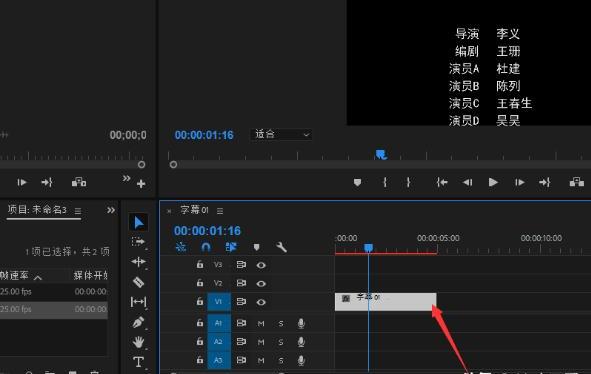Toggle sync lock on A3 track
Viewport: 591px width, 374px height.
click(x=241, y=360)
